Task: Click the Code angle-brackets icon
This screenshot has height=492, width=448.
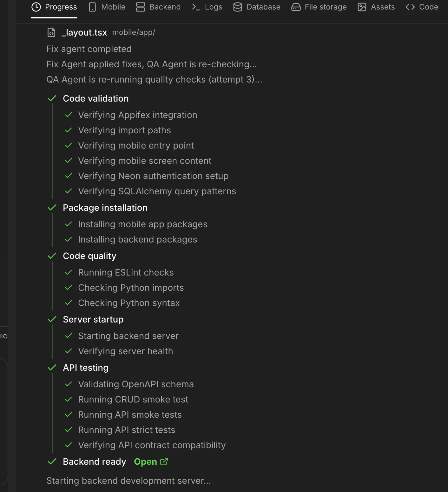Action: [410, 7]
